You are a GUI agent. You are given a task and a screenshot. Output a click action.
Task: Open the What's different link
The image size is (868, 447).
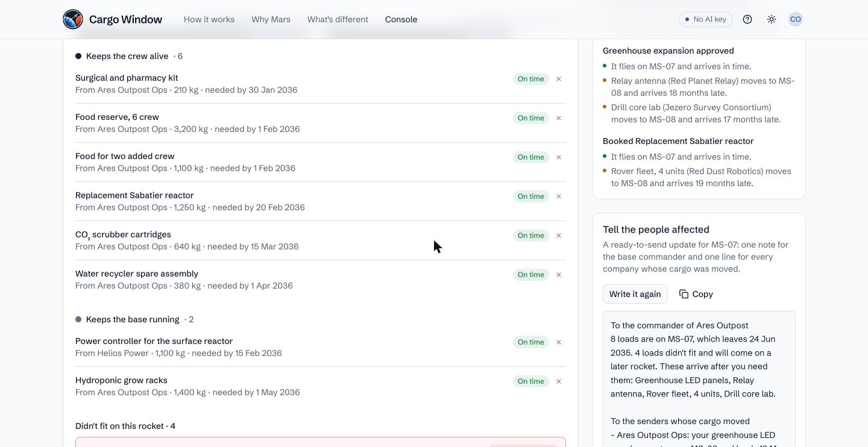(x=338, y=19)
